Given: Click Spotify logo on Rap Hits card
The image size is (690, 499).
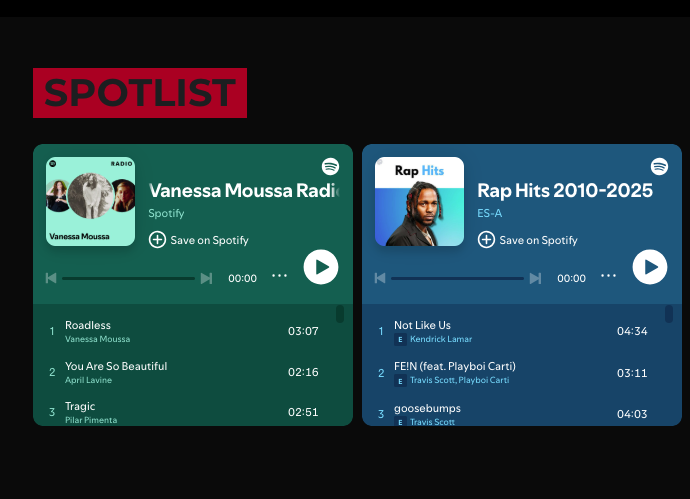Looking at the screenshot, I should tap(660, 167).
